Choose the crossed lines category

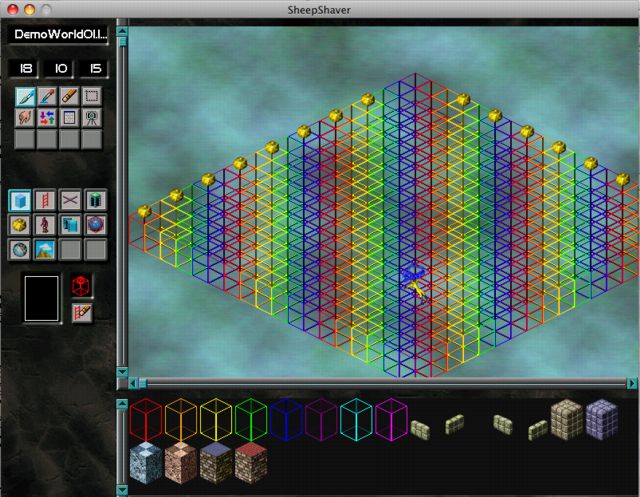70,200
